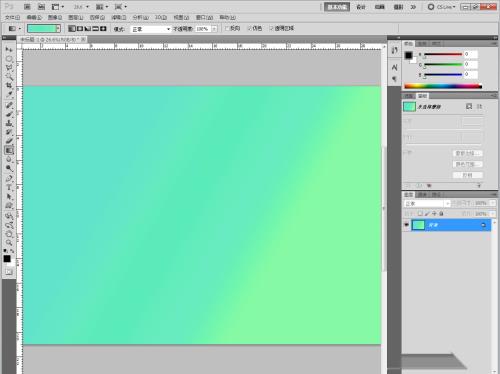Click the toolbox foreground color swatch
Viewport: 500px width, 374px height.
coord(7,259)
